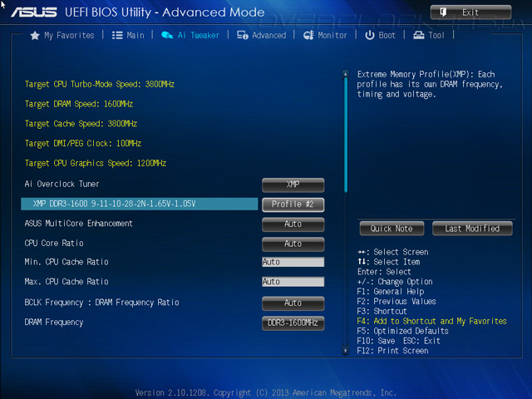Switch to the Main tab
This screenshot has width=532, height=399.
pyautogui.click(x=128, y=35)
